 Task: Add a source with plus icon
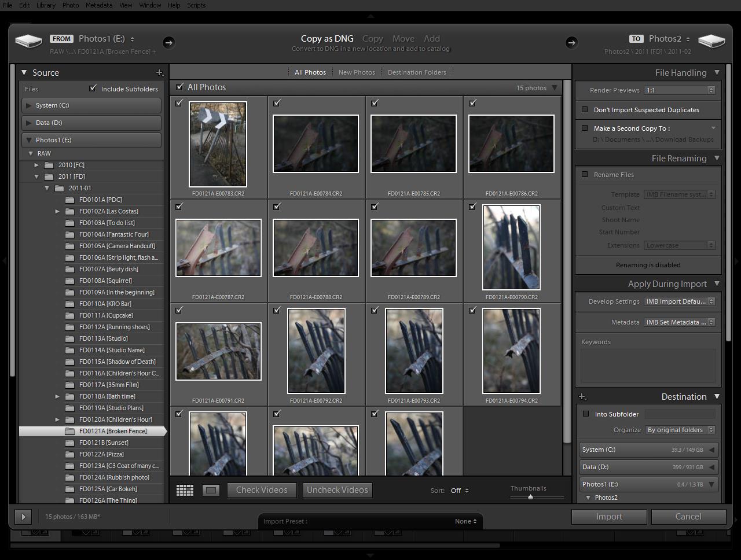point(159,72)
